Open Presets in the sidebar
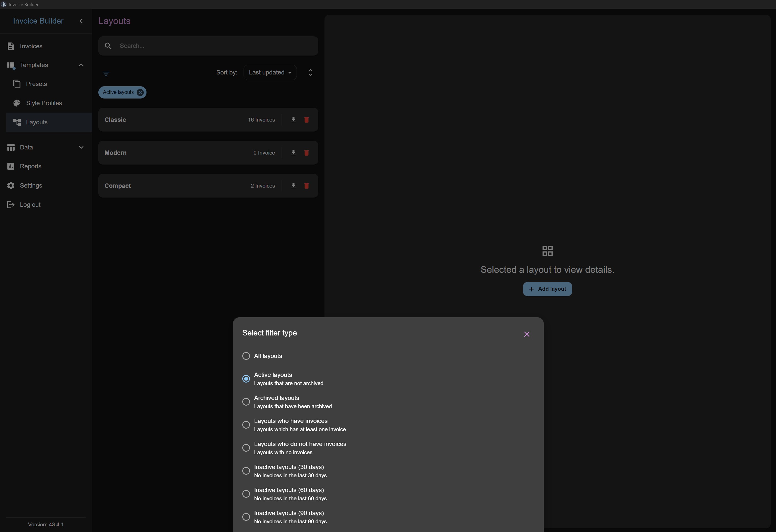This screenshot has height=532, width=776. tap(49, 84)
